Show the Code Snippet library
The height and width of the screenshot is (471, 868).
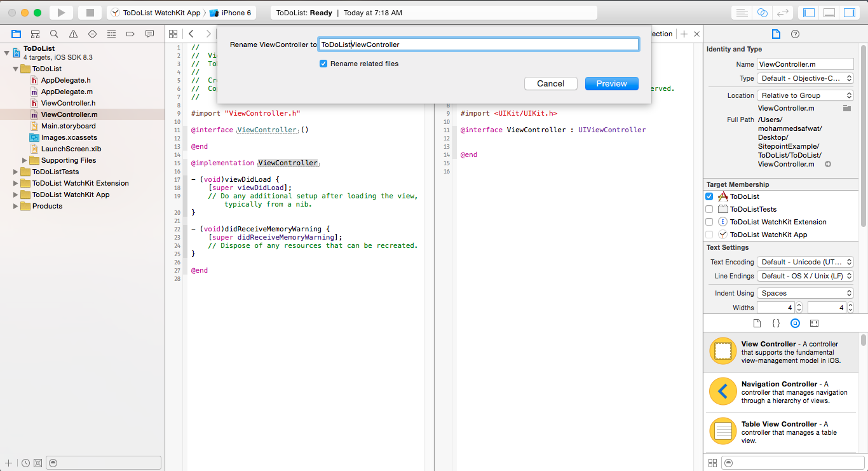776,324
